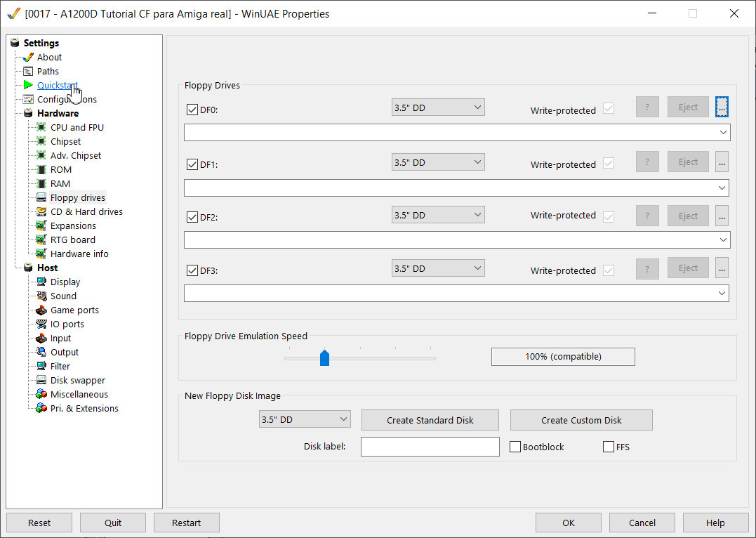Click the Game ports joystick icon
The width and height of the screenshot is (756, 538).
[x=41, y=310]
